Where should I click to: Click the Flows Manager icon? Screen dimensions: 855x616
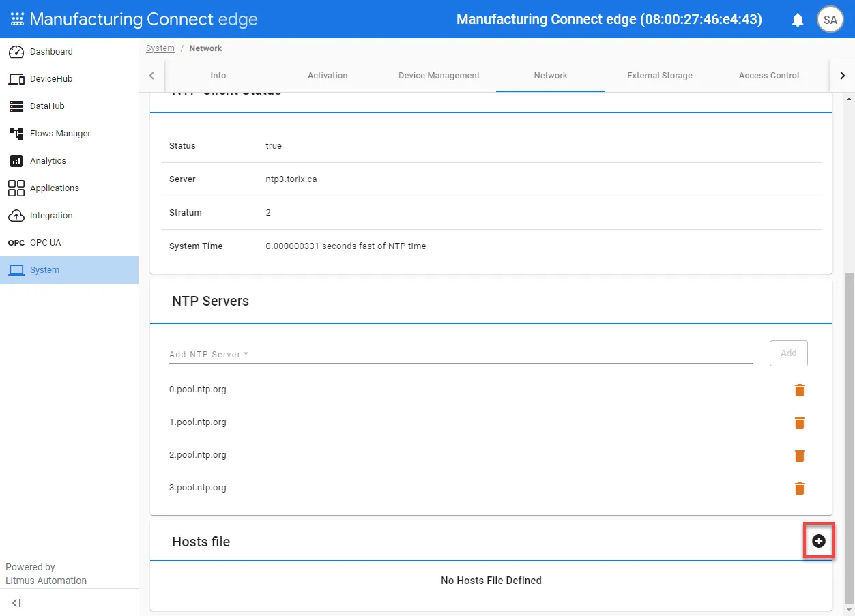click(x=16, y=134)
